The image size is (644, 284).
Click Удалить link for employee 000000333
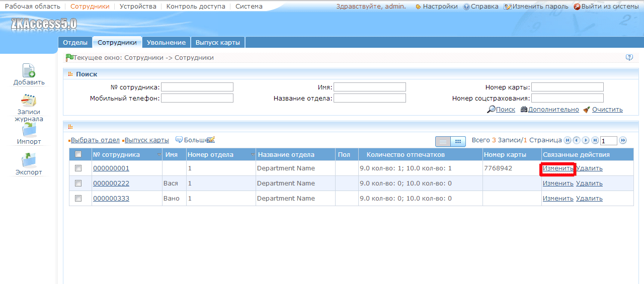589,199
